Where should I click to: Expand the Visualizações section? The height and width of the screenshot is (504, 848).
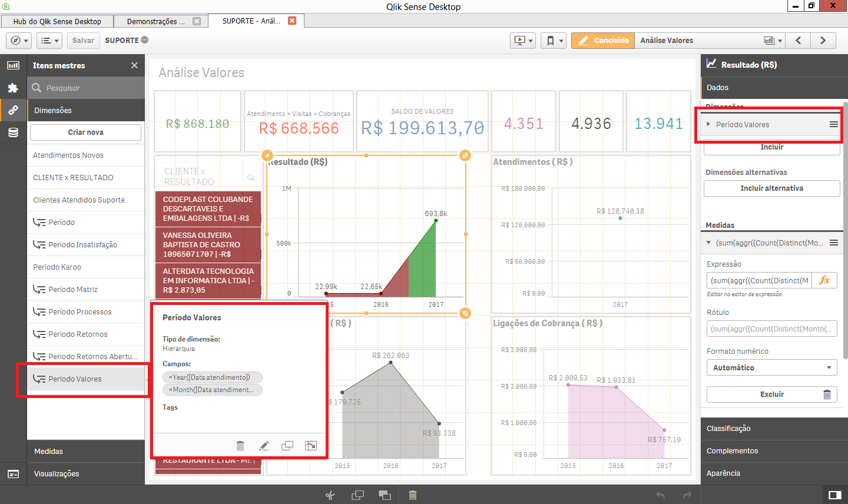[x=86, y=474]
